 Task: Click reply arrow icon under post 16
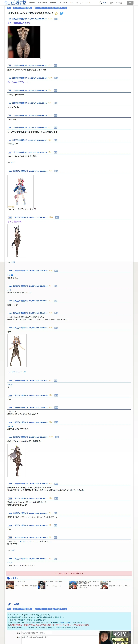pos(9,372)
